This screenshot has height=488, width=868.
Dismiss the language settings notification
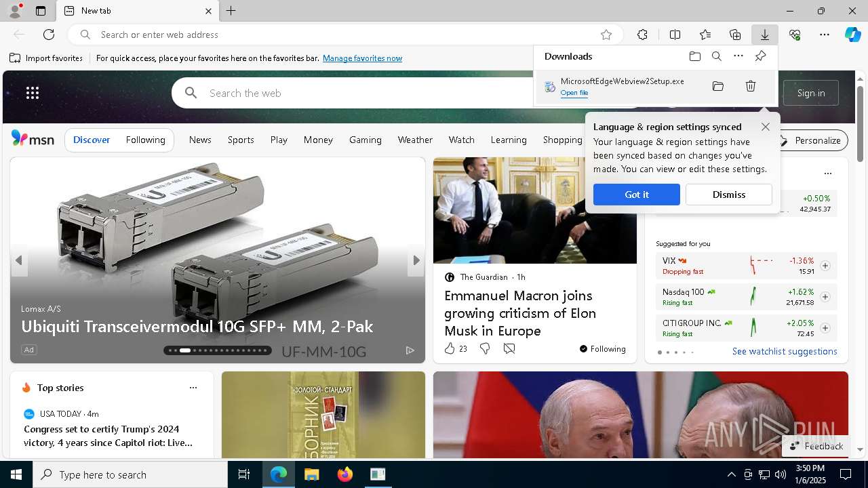click(x=729, y=195)
